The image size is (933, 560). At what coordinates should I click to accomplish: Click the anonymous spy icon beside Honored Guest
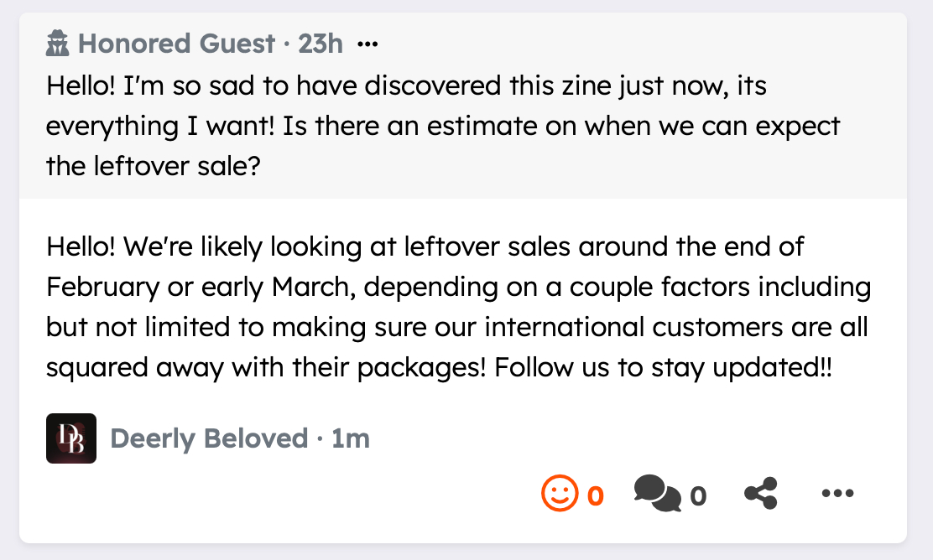[x=57, y=43]
